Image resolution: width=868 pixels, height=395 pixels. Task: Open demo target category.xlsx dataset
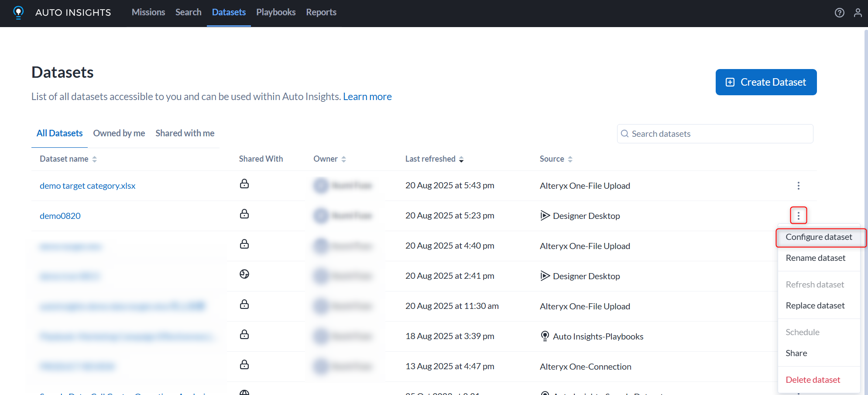(x=87, y=186)
